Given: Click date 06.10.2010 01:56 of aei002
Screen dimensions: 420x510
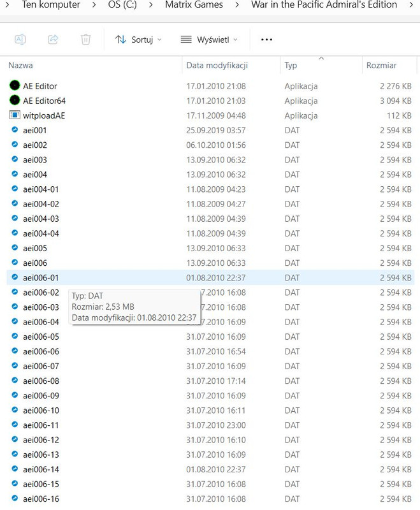Looking at the screenshot, I should pos(216,145).
